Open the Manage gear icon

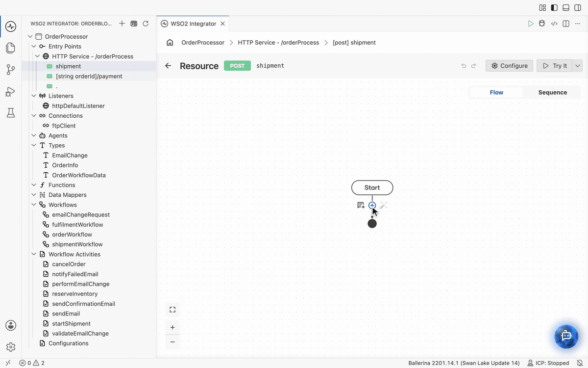coord(11,347)
